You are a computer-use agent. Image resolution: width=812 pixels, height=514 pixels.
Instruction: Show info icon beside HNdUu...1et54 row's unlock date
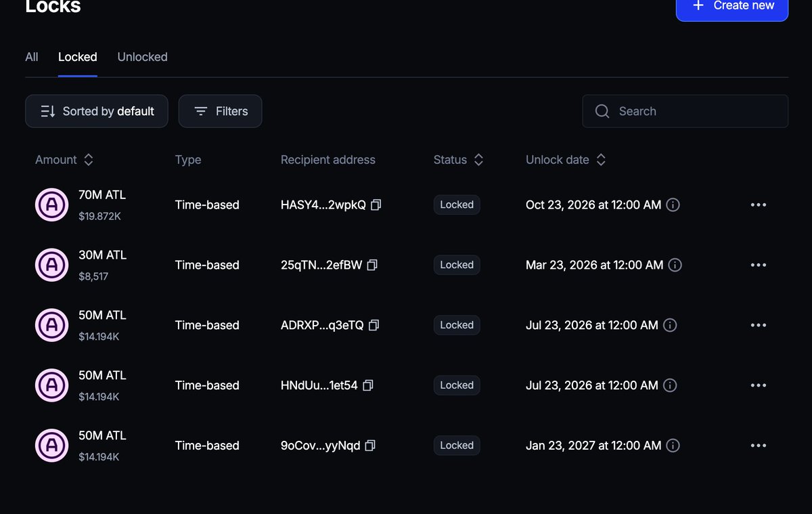pyautogui.click(x=670, y=385)
